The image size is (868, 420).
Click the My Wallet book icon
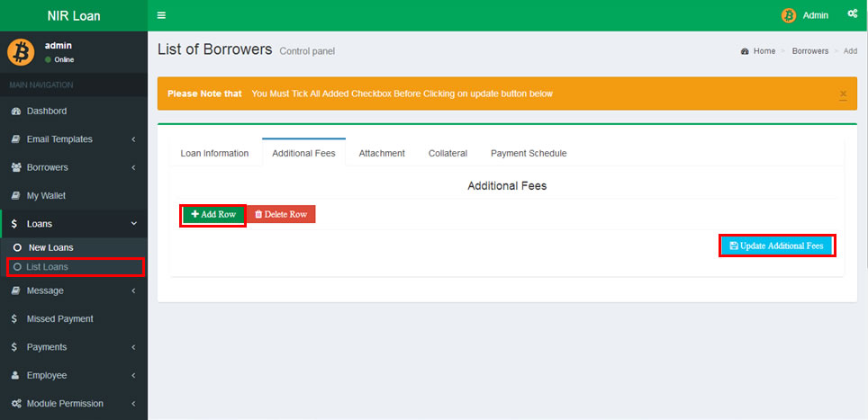coord(15,195)
